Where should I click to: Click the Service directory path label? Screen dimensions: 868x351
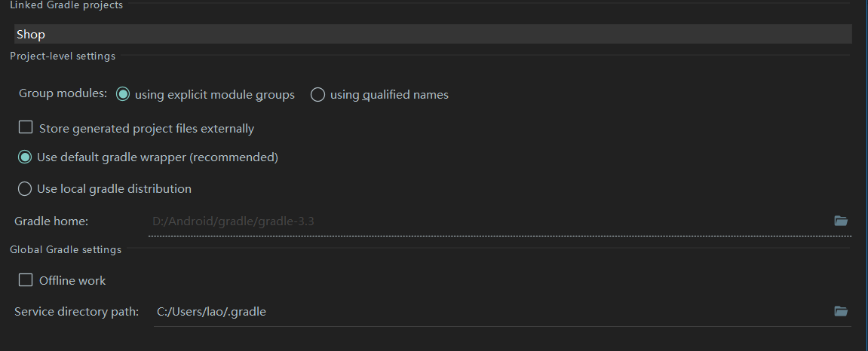point(76,312)
